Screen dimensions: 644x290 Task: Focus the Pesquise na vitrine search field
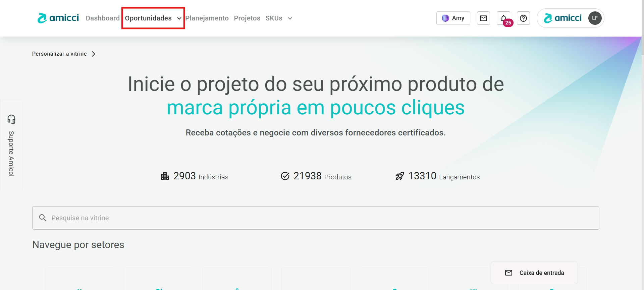click(x=316, y=218)
